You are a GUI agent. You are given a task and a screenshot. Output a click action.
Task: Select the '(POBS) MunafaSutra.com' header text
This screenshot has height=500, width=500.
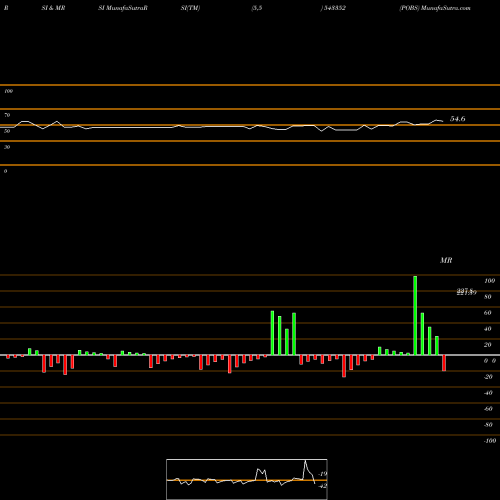tap(435, 8)
